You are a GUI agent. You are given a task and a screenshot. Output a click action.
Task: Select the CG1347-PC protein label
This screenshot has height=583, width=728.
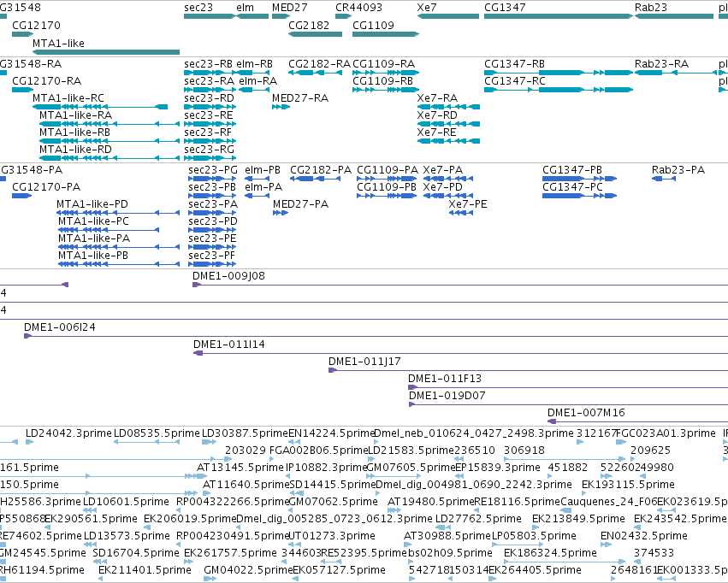coord(572,187)
